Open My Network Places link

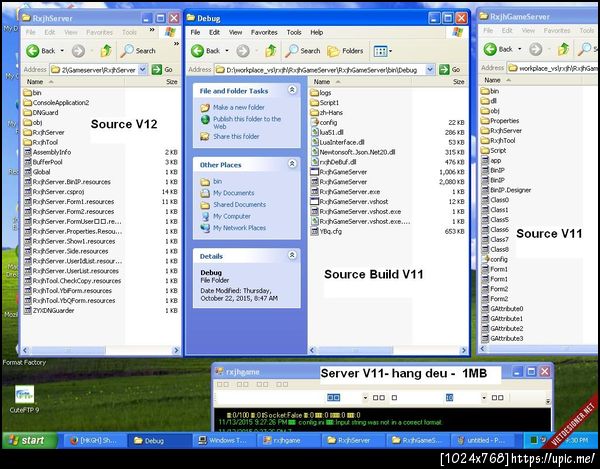click(x=240, y=228)
